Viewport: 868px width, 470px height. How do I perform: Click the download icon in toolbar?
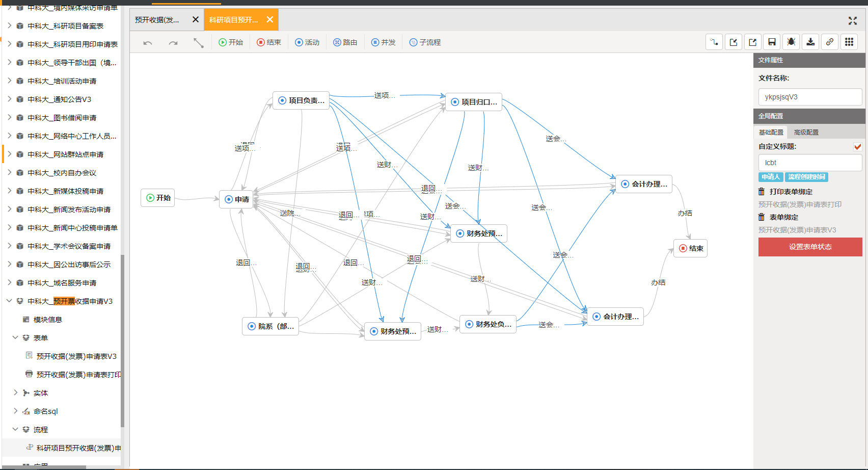[x=810, y=42]
